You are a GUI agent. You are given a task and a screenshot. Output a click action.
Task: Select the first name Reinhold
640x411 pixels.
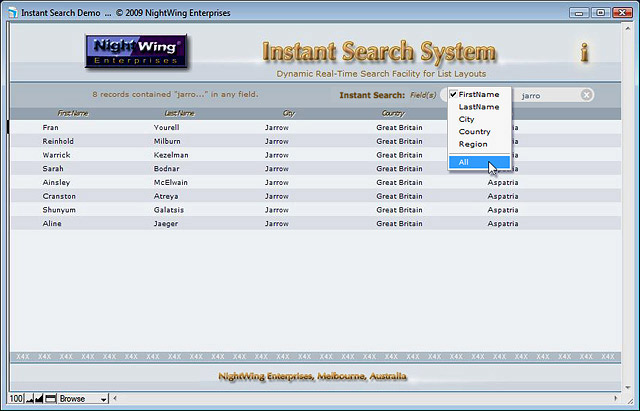[x=58, y=141]
